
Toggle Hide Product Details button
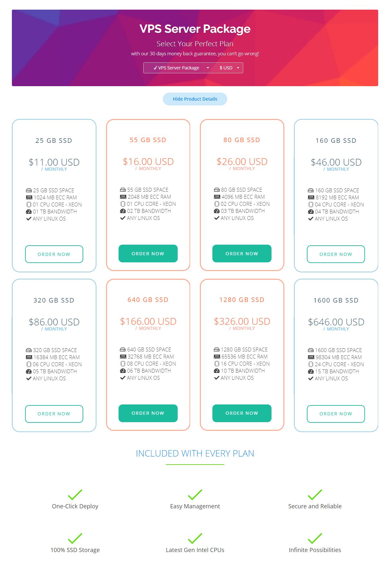195,99
